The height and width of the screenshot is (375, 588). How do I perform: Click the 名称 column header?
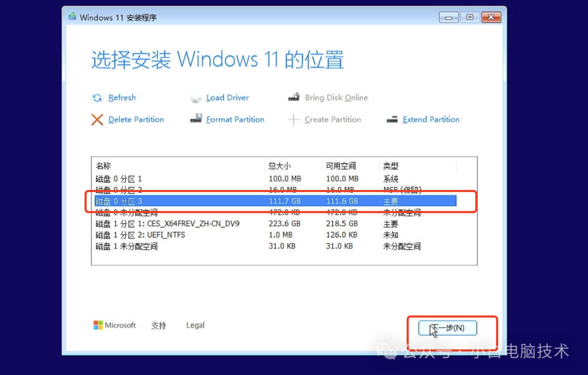coord(179,166)
